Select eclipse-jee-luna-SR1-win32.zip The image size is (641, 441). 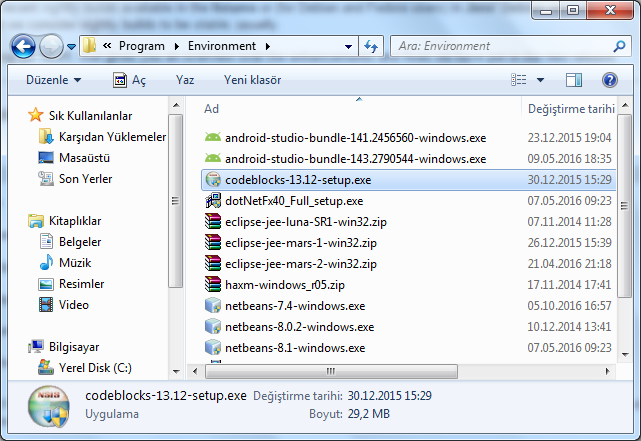[x=305, y=222]
